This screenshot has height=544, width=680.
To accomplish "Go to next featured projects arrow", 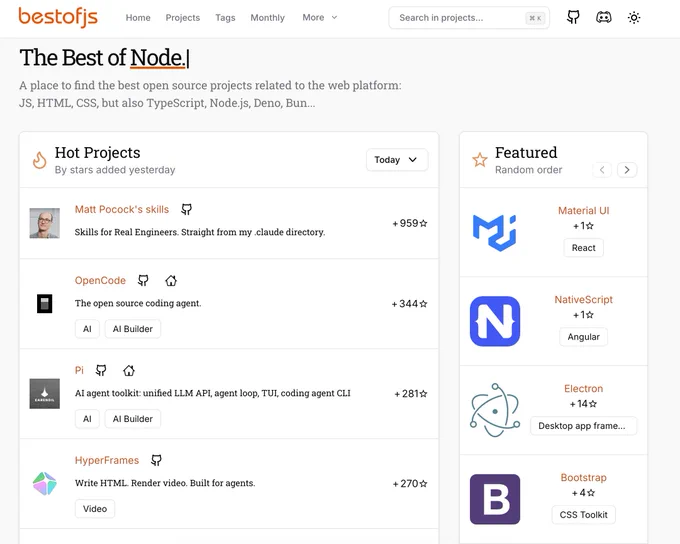I will click(627, 170).
